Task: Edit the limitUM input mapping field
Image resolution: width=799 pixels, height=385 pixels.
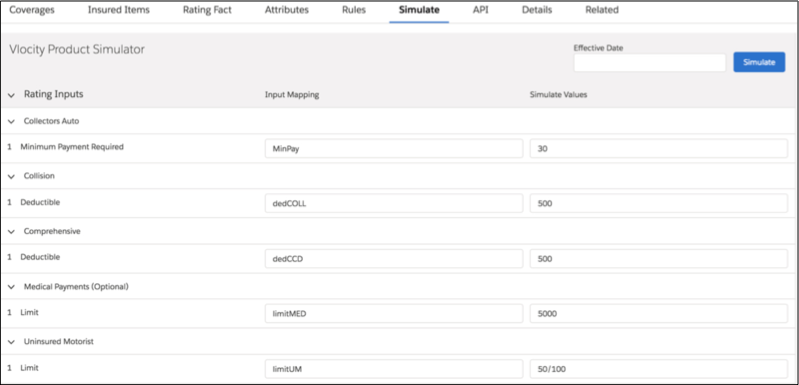Action: 394,369
